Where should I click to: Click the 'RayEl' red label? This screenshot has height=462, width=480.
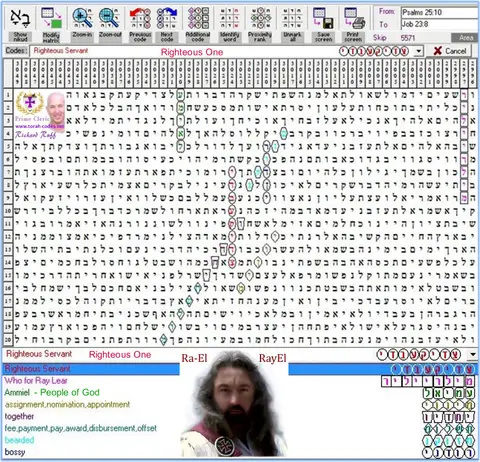(273, 359)
